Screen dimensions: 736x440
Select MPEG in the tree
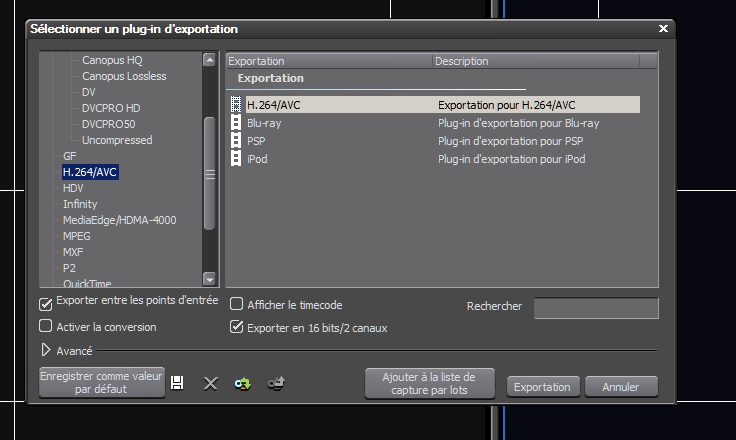point(77,236)
